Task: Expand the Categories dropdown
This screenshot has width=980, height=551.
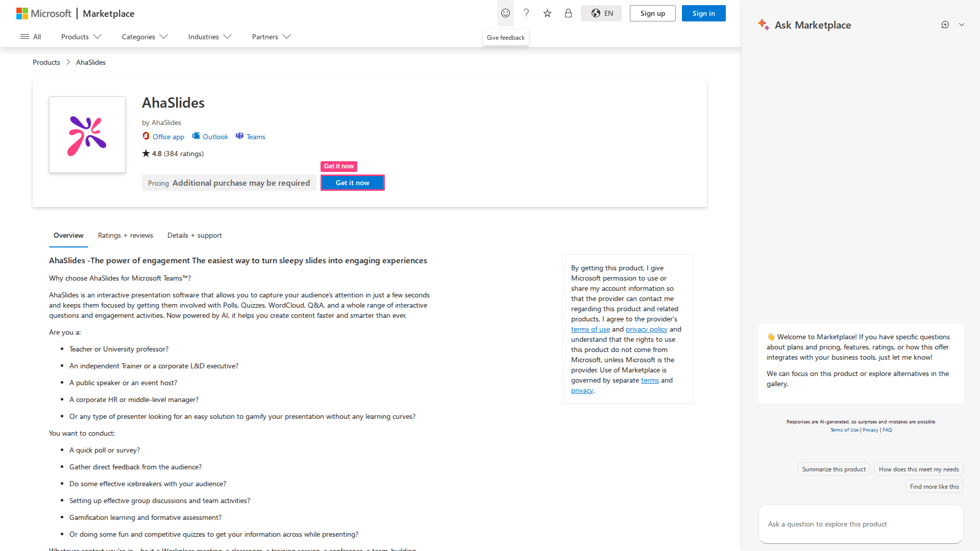Action: (x=144, y=37)
